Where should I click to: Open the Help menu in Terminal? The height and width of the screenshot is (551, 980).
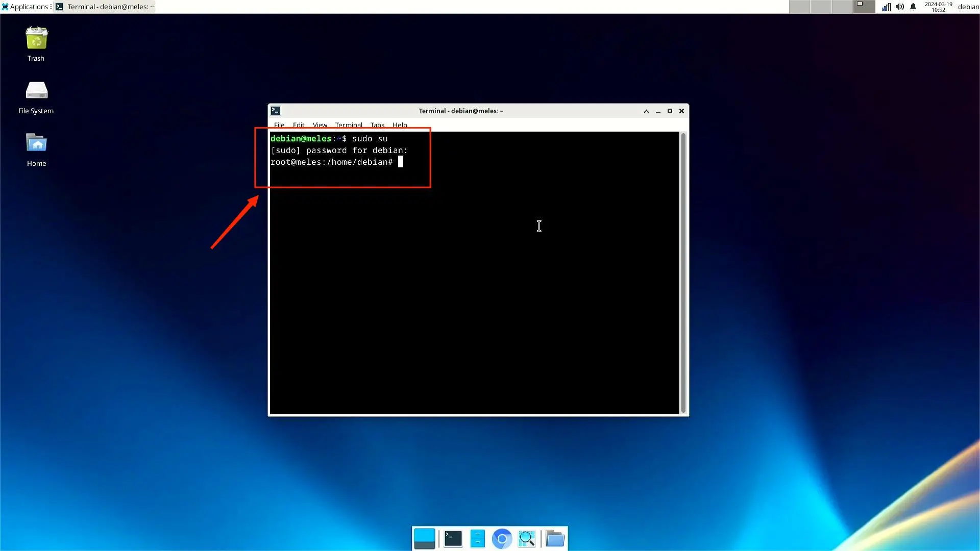[400, 125]
